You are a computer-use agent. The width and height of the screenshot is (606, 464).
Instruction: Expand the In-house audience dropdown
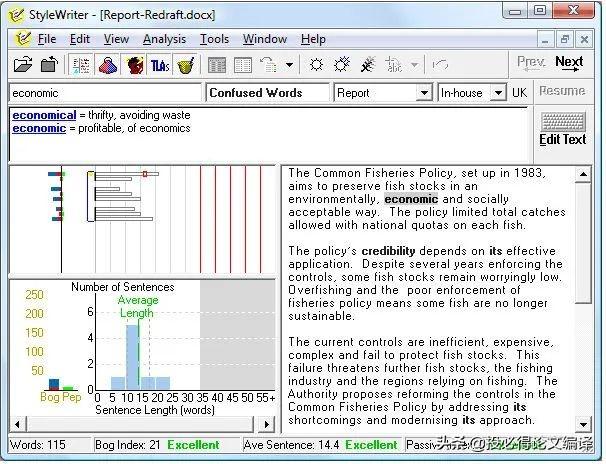tap(498, 93)
